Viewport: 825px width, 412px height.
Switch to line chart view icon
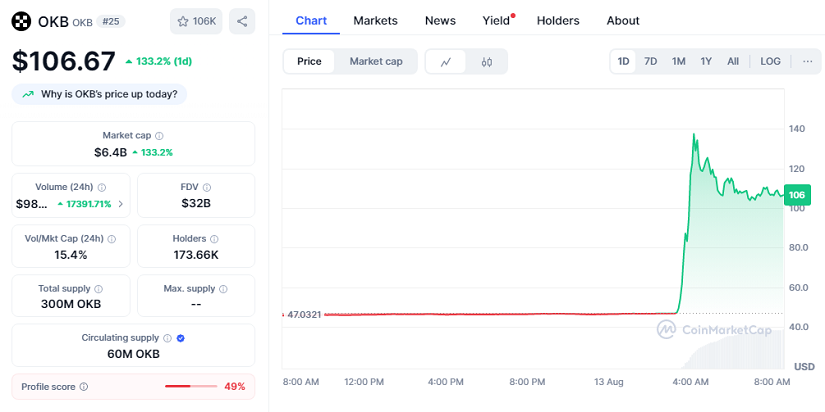(x=446, y=62)
